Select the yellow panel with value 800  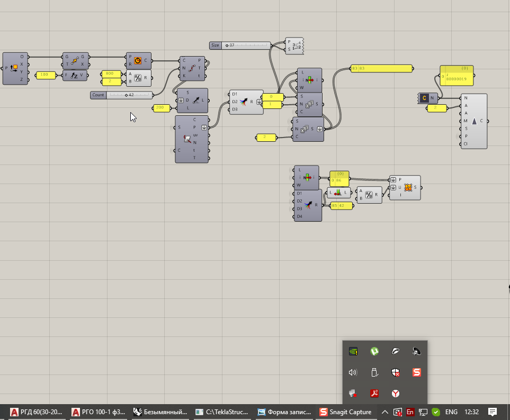[112, 74]
